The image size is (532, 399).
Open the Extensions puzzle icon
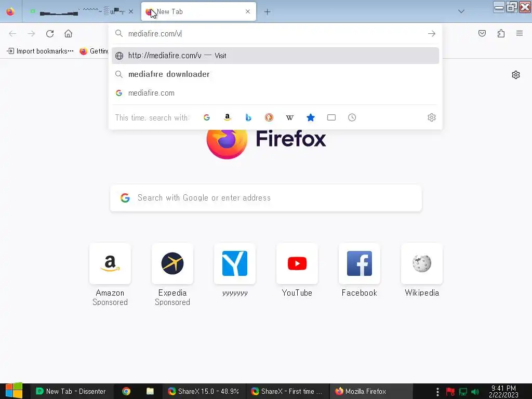[x=501, y=33]
